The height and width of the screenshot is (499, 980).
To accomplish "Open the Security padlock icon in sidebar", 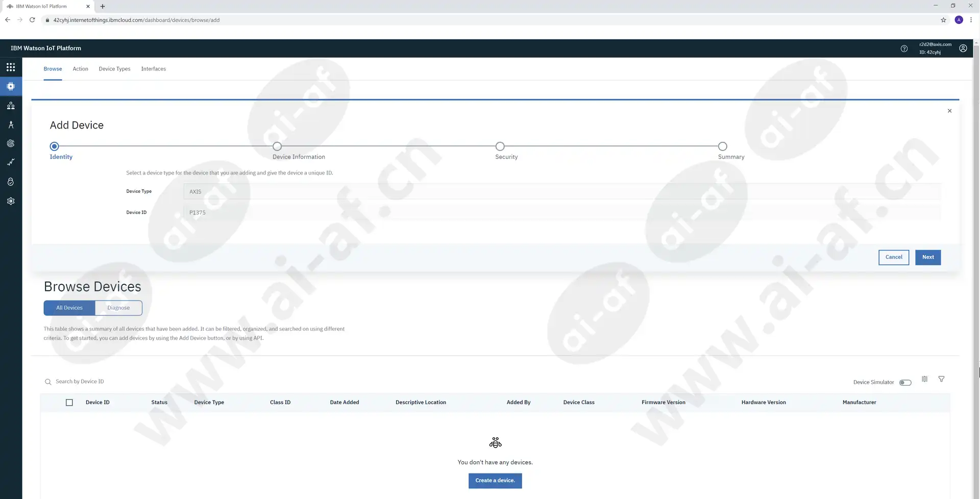I will coord(11,182).
